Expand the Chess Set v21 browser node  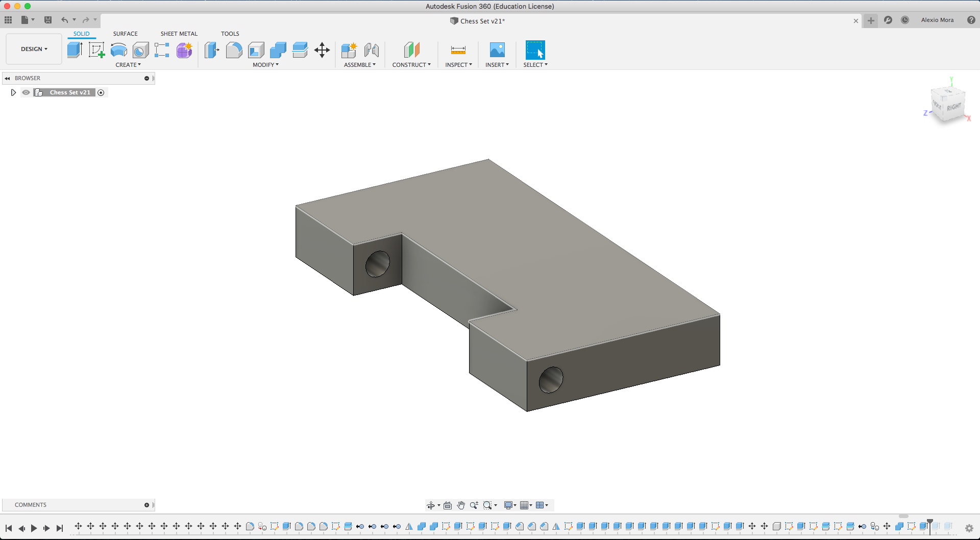[x=13, y=92]
